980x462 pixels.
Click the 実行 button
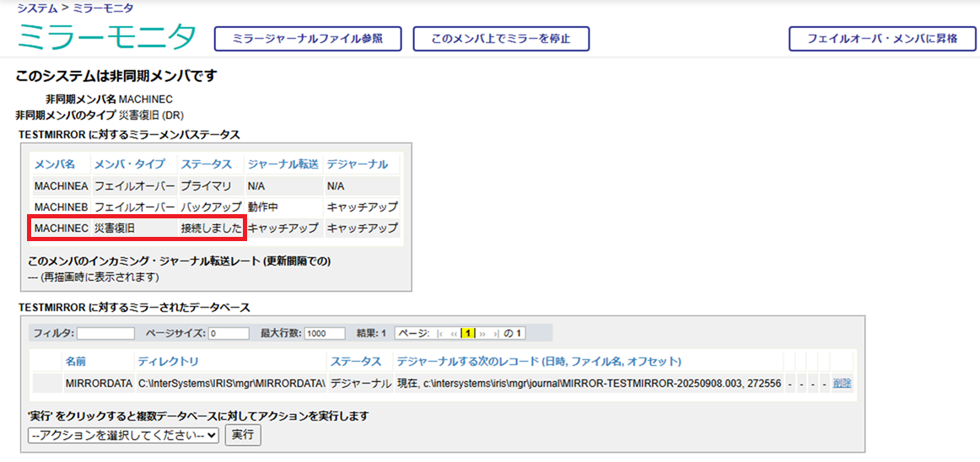(244, 435)
